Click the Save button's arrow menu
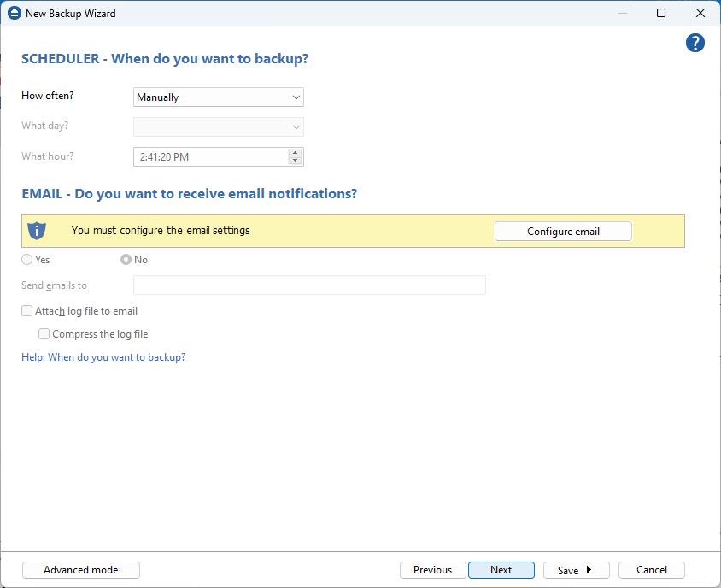 click(589, 570)
